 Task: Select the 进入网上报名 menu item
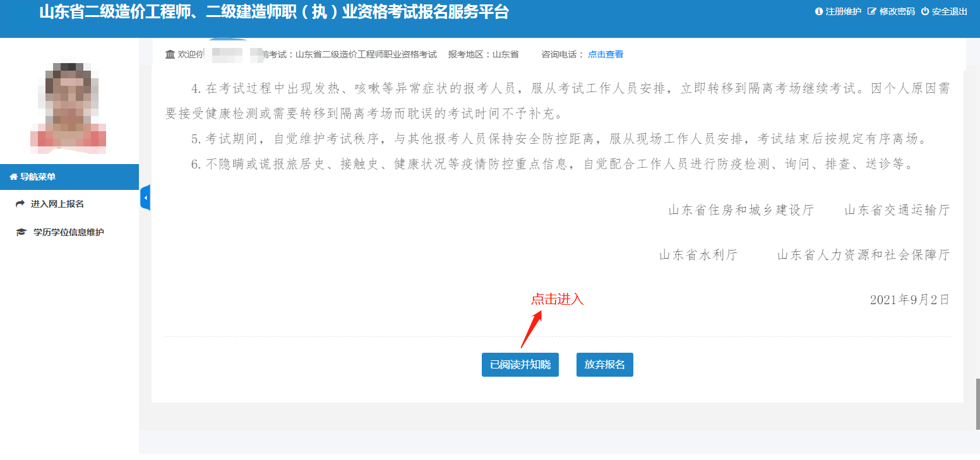click(x=57, y=204)
